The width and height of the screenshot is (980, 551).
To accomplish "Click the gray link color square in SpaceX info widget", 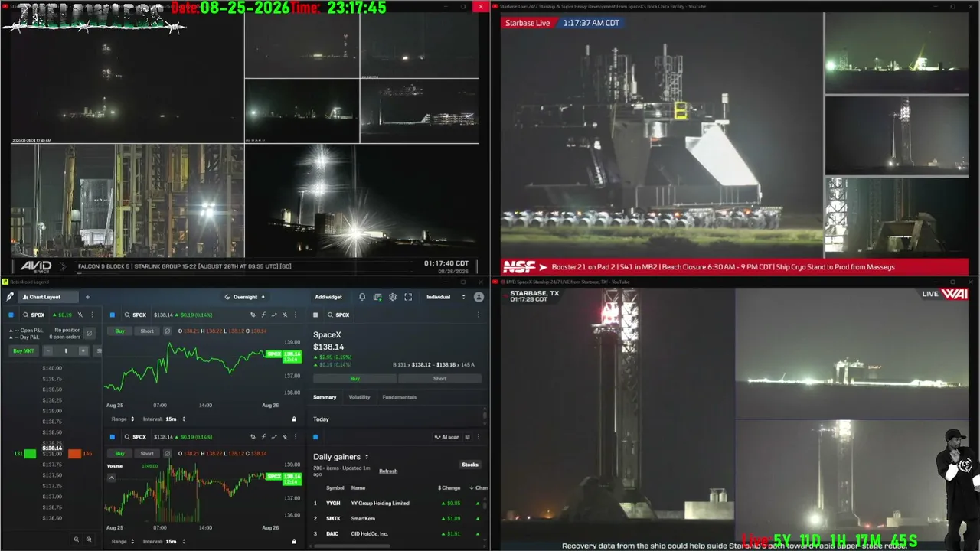I will 315,315.
